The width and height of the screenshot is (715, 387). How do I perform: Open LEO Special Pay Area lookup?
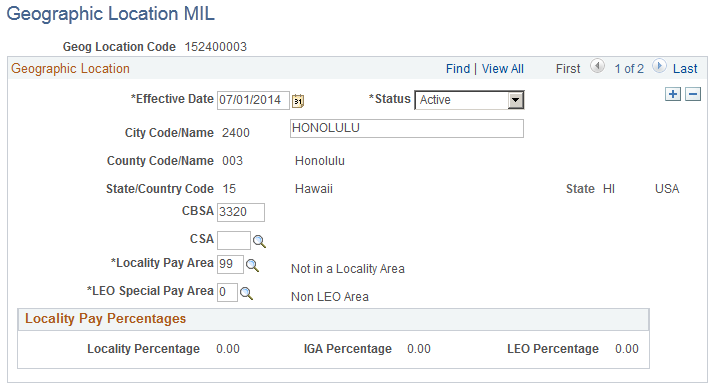(246, 293)
